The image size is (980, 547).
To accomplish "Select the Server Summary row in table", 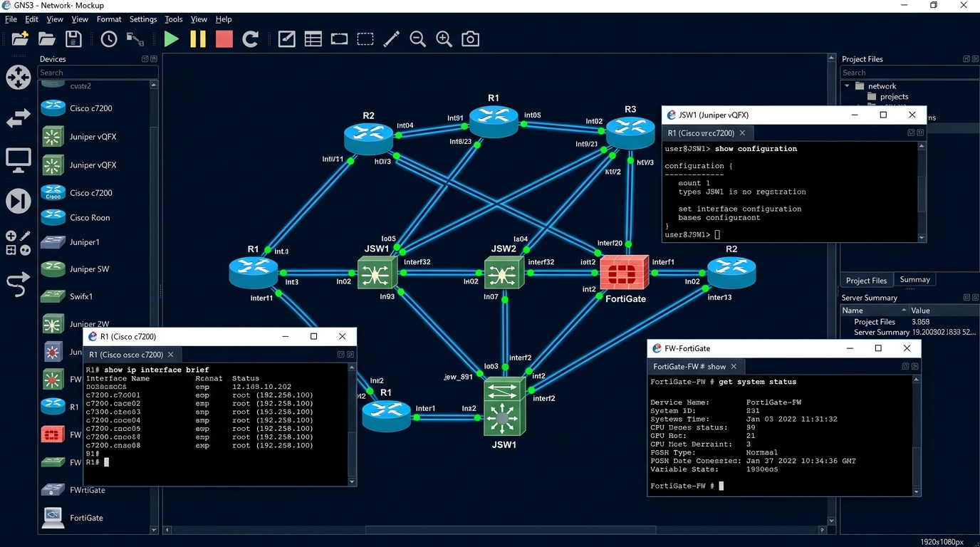I will click(909, 333).
